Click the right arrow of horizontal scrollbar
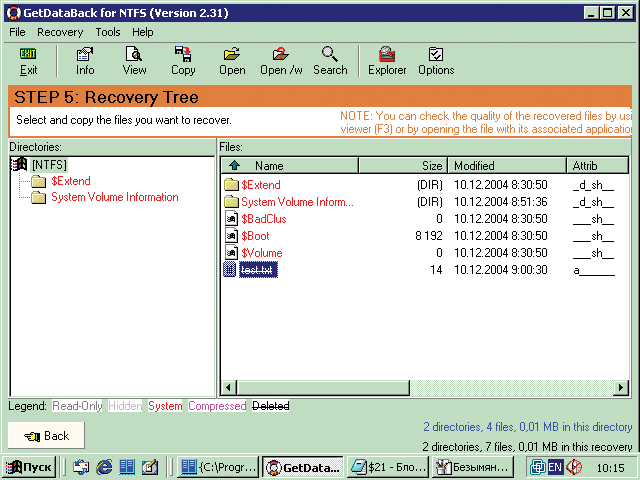 [621, 387]
